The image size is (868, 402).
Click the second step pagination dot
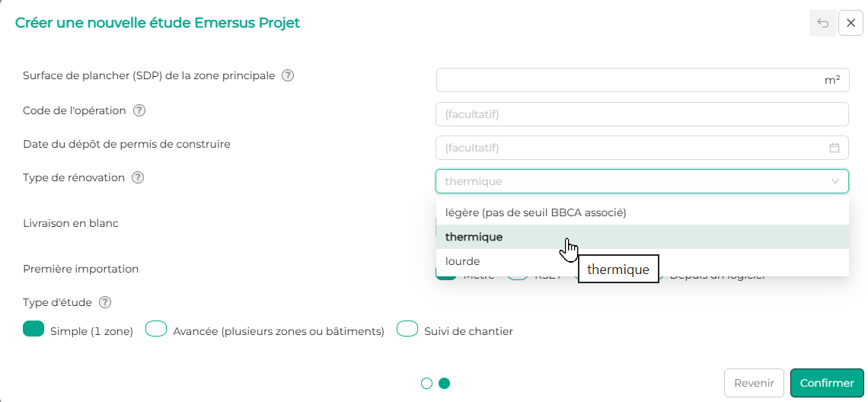point(445,383)
